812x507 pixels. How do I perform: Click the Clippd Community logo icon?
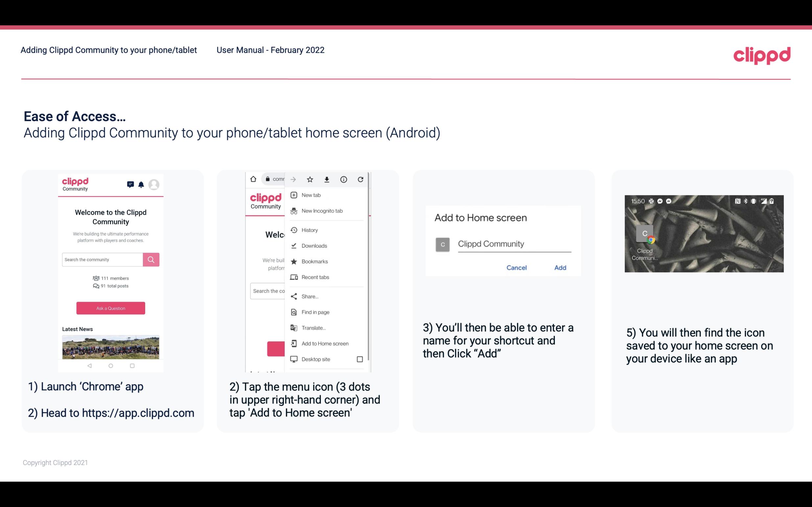tap(75, 184)
